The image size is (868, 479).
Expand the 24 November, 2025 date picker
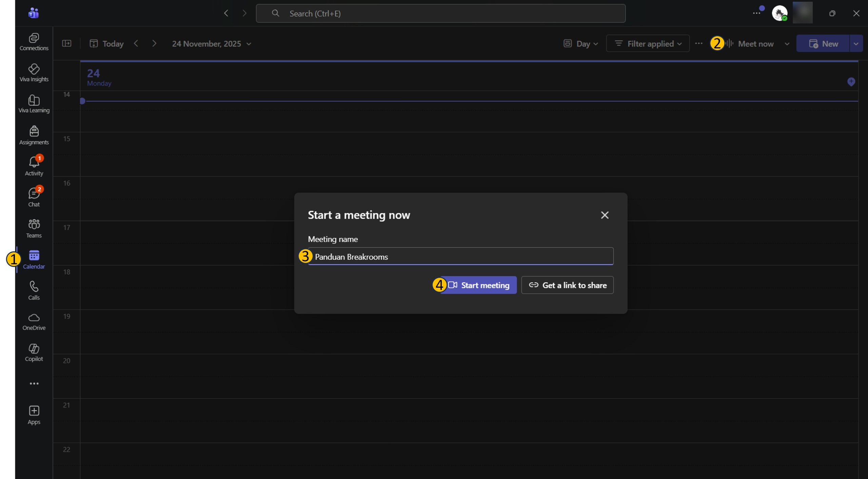click(212, 44)
